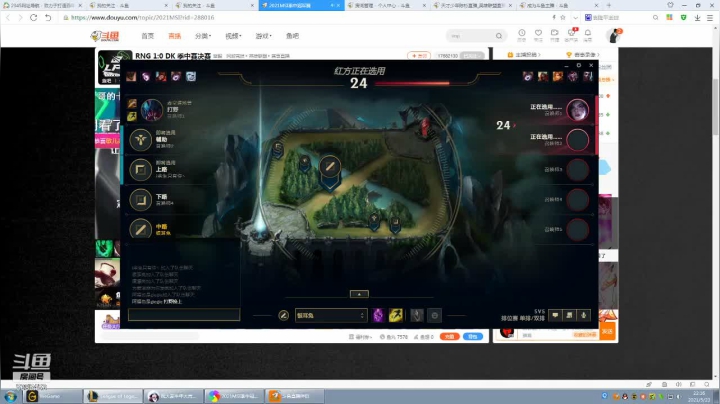Reload the page with browser refresh button

(34, 17)
